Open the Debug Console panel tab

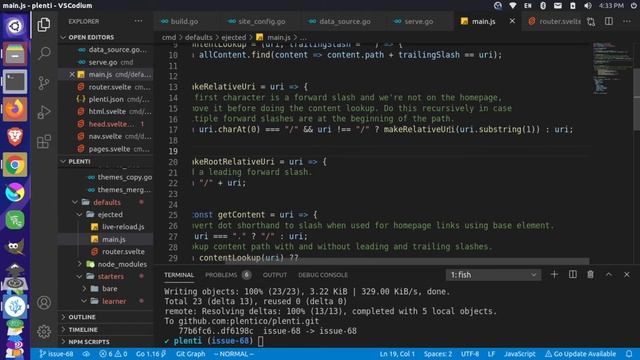pos(323,275)
